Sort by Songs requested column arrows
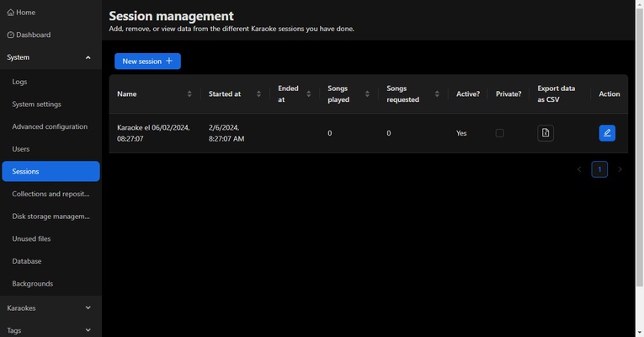644x337 pixels. tap(435, 94)
